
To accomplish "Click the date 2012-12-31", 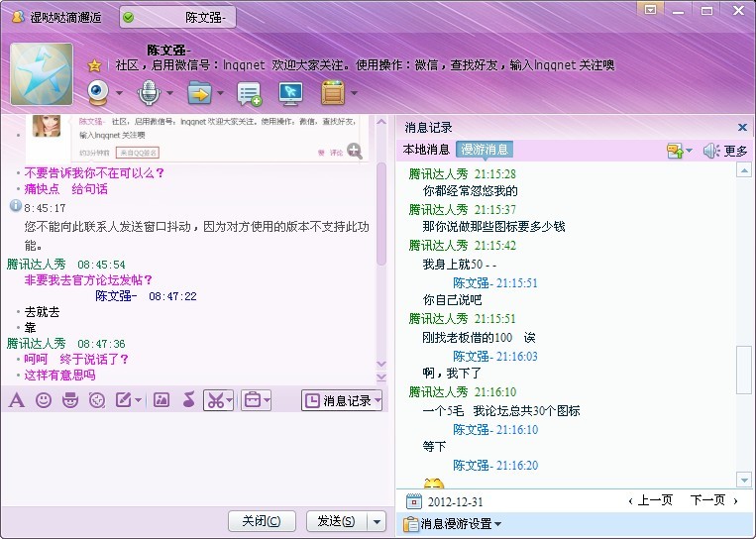I will point(455,502).
